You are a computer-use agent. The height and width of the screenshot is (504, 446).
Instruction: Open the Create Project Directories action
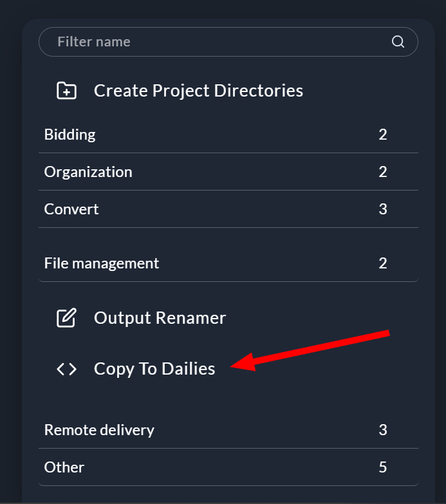(x=198, y=91)
